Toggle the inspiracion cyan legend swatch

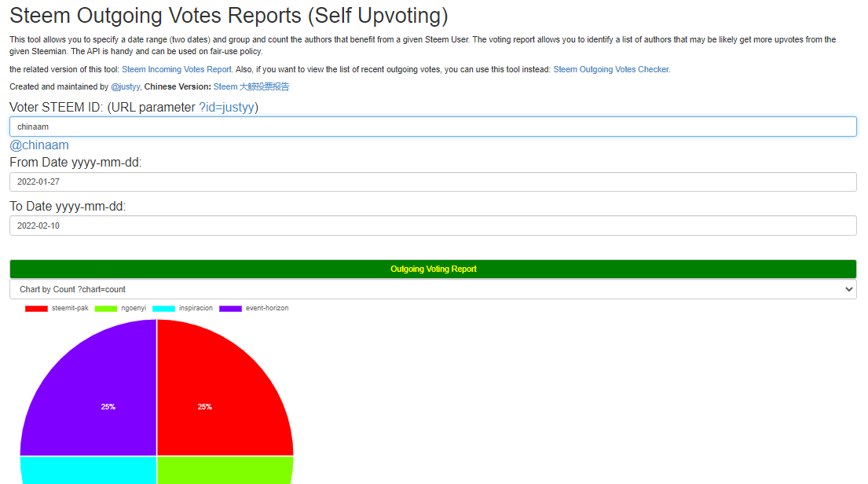[x=164, y=309]
